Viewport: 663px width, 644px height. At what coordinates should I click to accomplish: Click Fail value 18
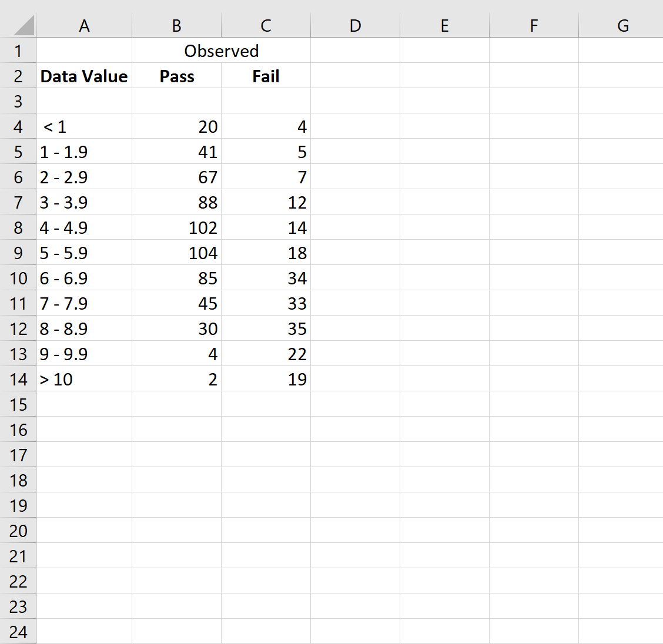[266, 253]
